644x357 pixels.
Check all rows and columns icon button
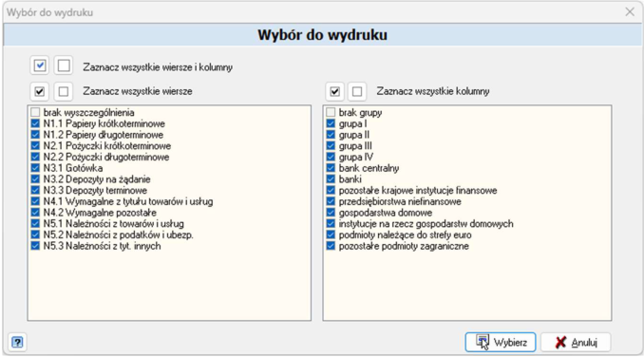(x=40, y=66)
